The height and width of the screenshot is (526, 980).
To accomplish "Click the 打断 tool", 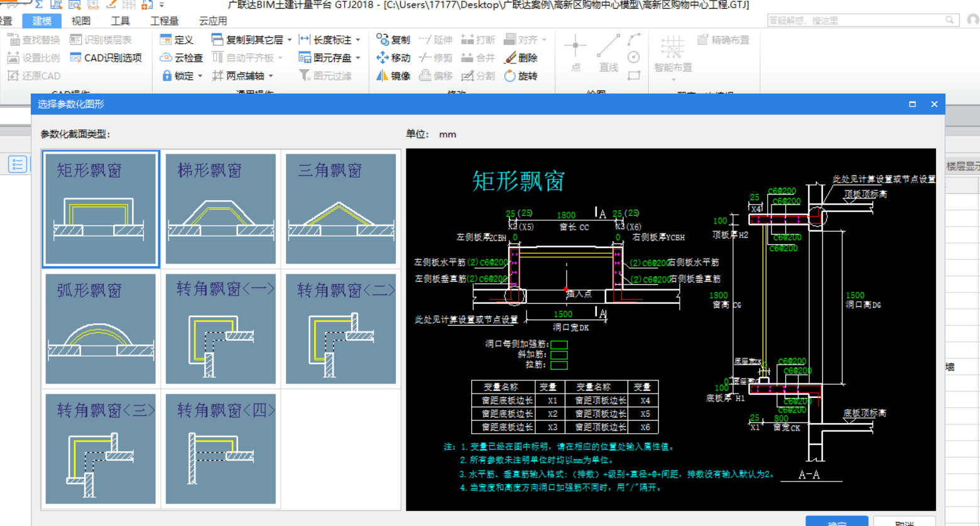I will tap(478, 40).
